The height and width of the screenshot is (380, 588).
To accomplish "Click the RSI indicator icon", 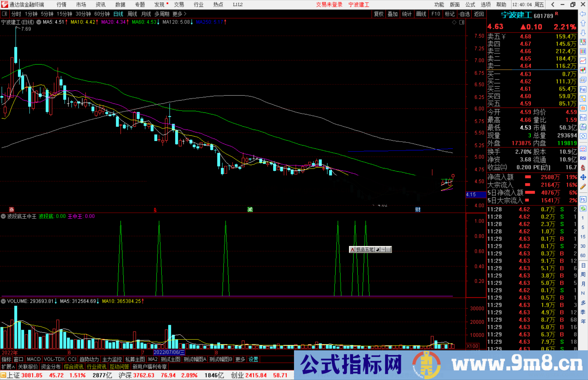I will 583,158.
